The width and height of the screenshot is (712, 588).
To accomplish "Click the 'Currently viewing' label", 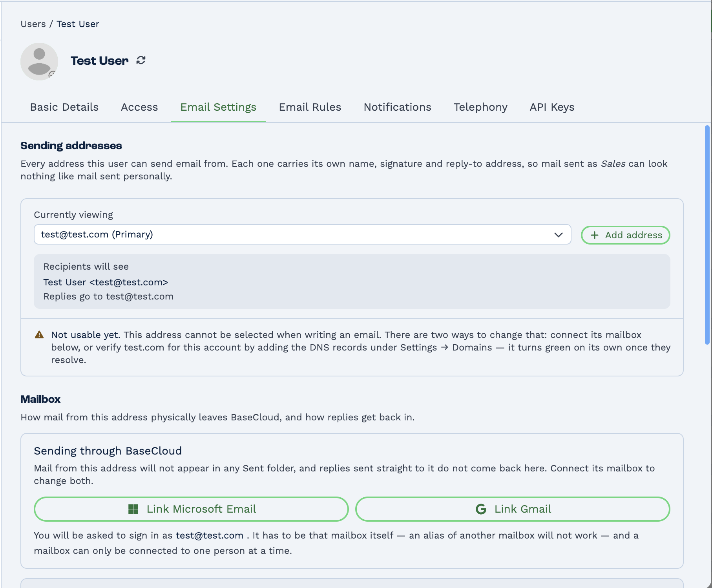I will [73, 215].
